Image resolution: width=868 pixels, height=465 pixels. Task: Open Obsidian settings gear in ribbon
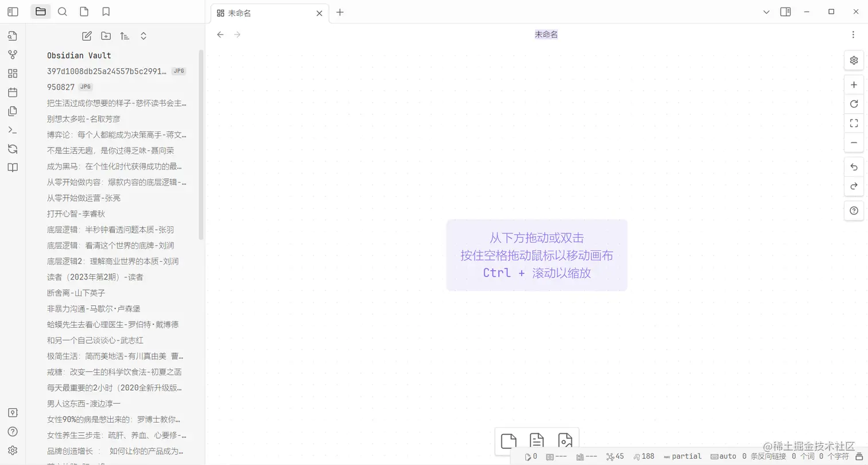click(x=13, y=451)
